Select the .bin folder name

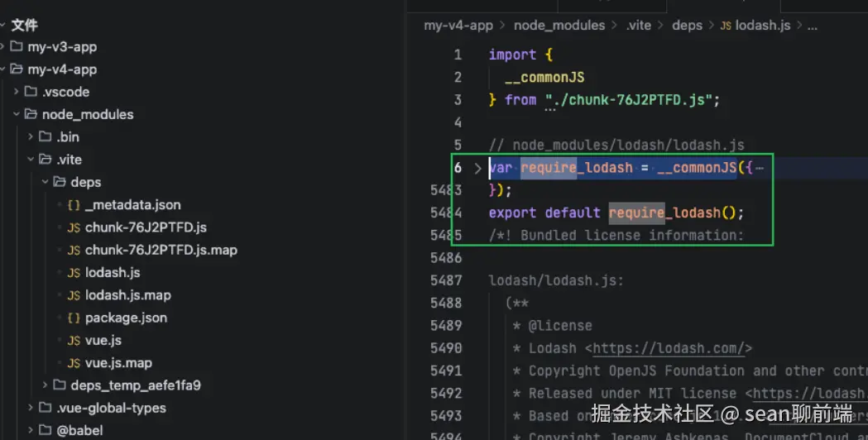(x=68, y=136)
